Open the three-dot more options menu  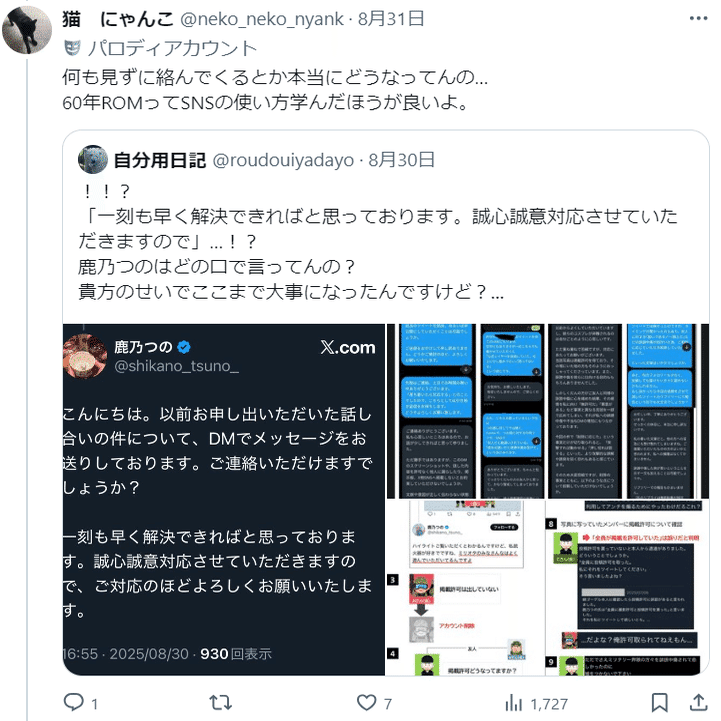[x=698, y=18]
